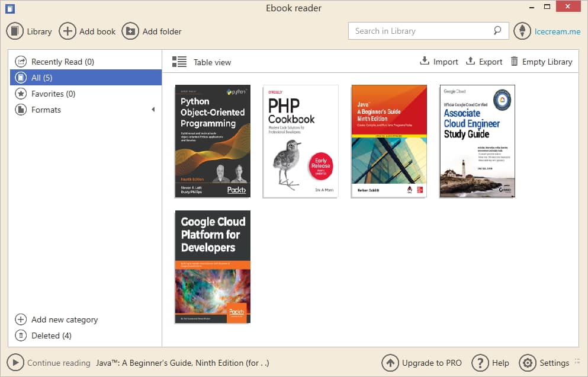Add a folder of ebooks
588x377 pixels.
[152, 31]
